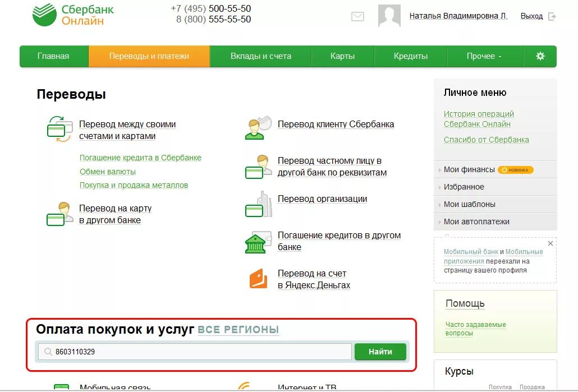Open Перевод между своими счетами и картами
578x392 pixels.
tap(127, 130)
